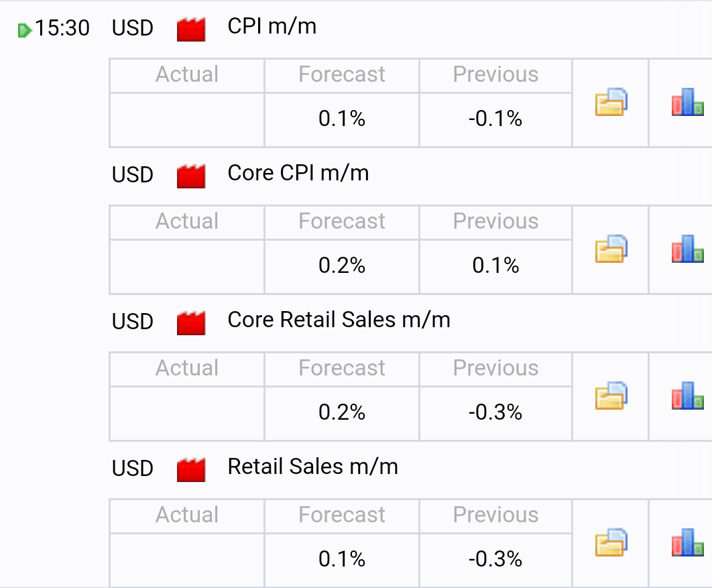Image resolution: width=712 pixels, height=588 pixels.
Task: Click the red impact icon beside Retail Sales m/m
Action: pos(191,469)
